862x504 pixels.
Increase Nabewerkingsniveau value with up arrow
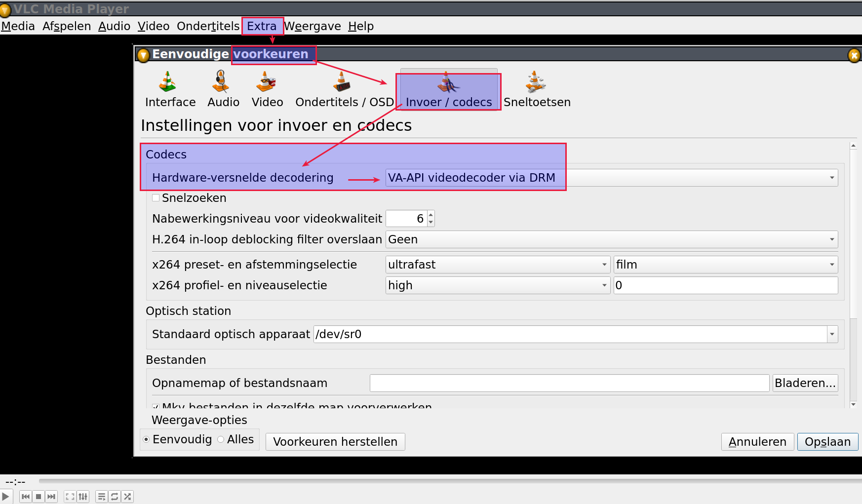click(431, 215)
